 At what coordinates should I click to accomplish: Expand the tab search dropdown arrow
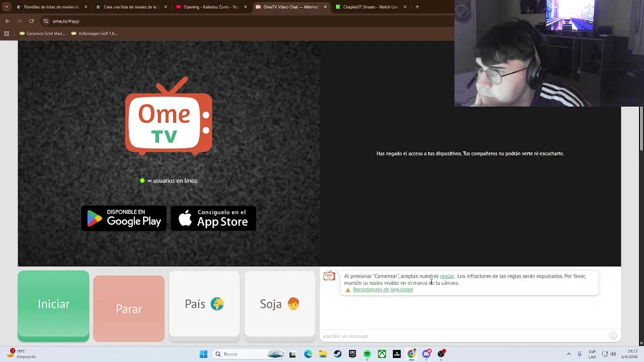tap(7, 7)
